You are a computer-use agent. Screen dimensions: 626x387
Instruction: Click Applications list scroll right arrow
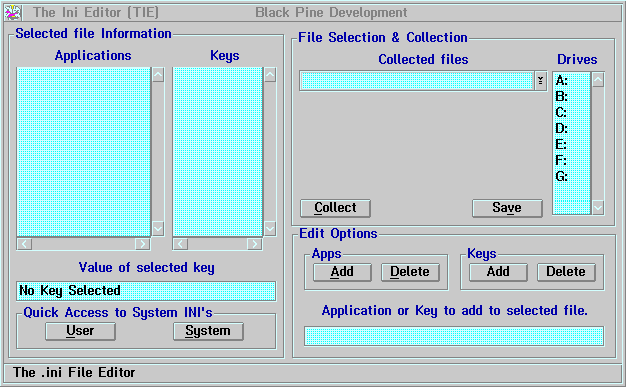(x=142, y=244)
